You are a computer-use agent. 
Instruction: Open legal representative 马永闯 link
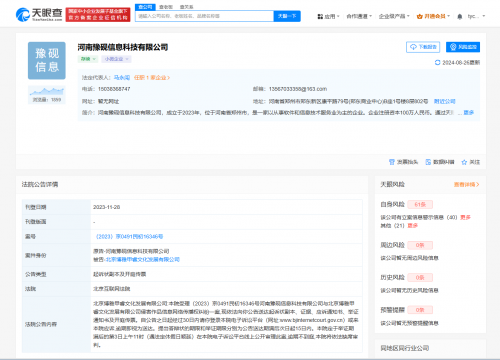click(x=122, y=77)
